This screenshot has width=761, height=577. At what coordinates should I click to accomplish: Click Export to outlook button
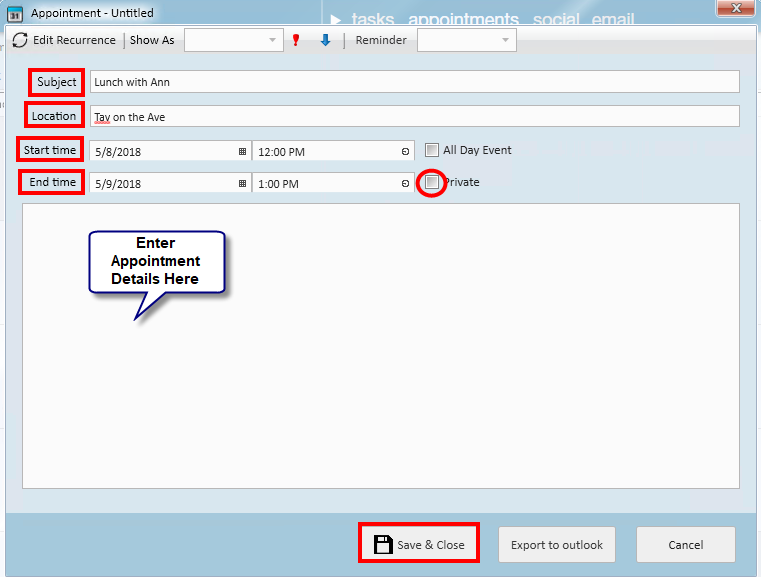557,544
